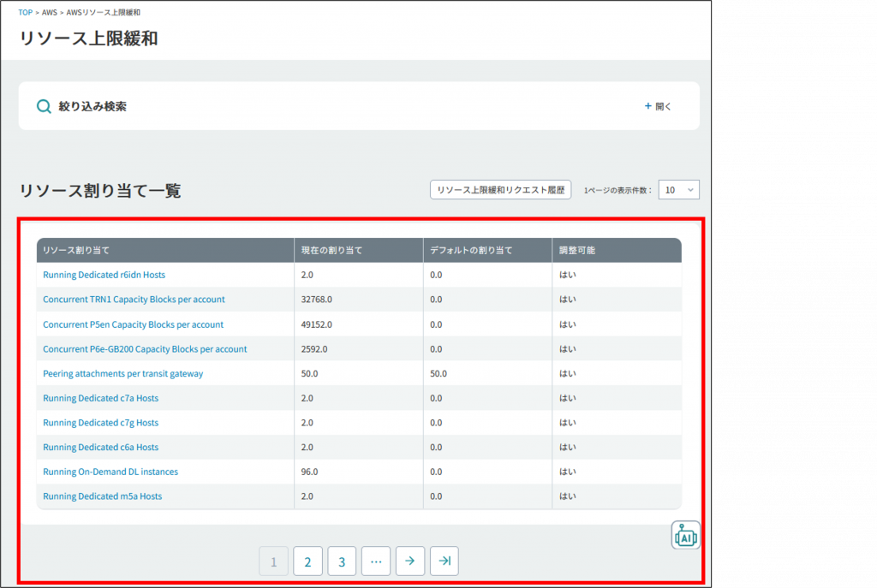Go to page 3
Image resolution: width=877 pixels, height=588 pixels.
(x=342, y=561)
